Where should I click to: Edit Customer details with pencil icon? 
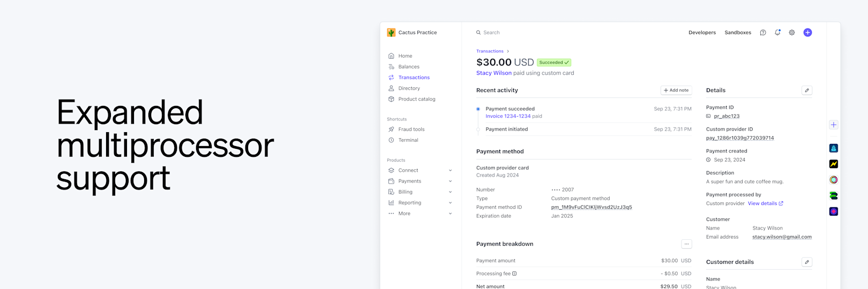[x=807, y=262]
